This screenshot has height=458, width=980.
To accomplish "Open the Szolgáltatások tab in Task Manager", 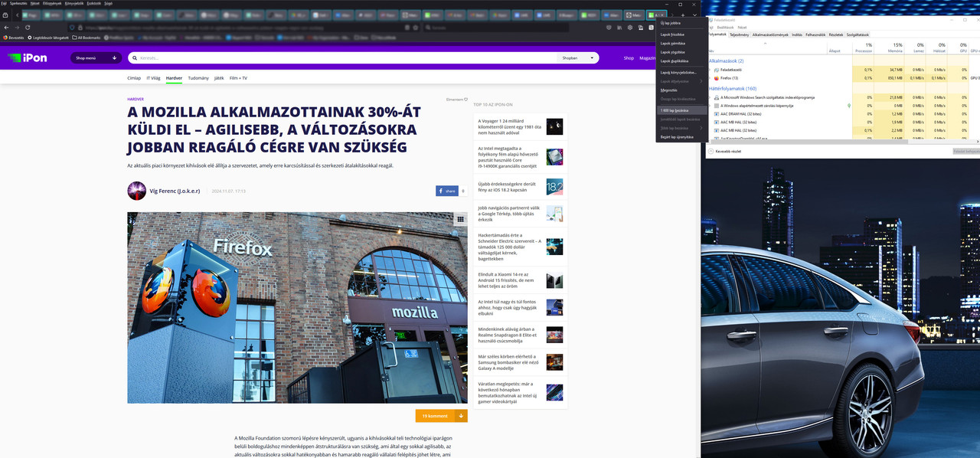I will [857, 34].
